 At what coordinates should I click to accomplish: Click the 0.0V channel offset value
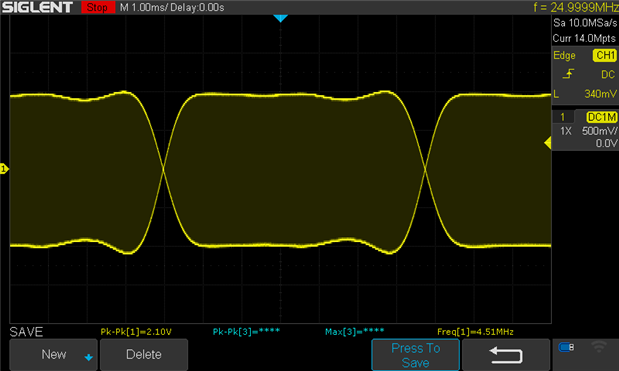606,143
